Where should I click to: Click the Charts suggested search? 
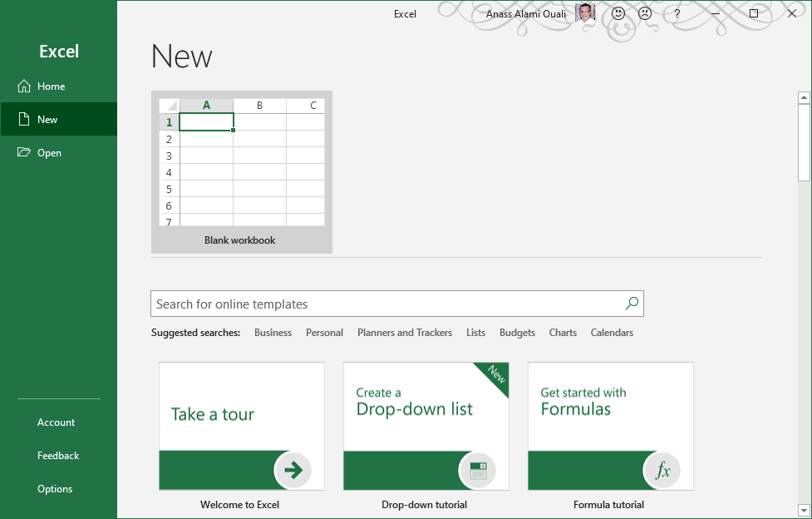[563, 332]
